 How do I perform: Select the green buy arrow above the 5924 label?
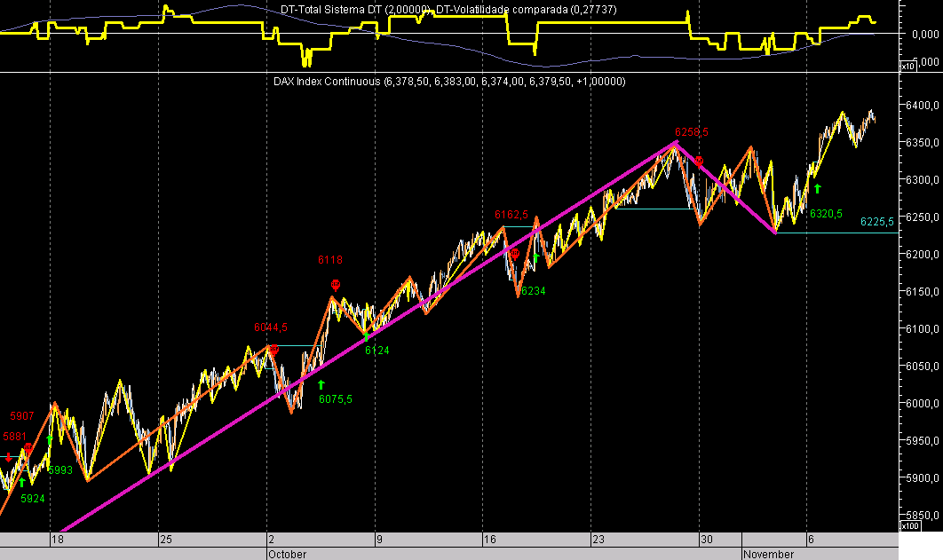[21, 481]
